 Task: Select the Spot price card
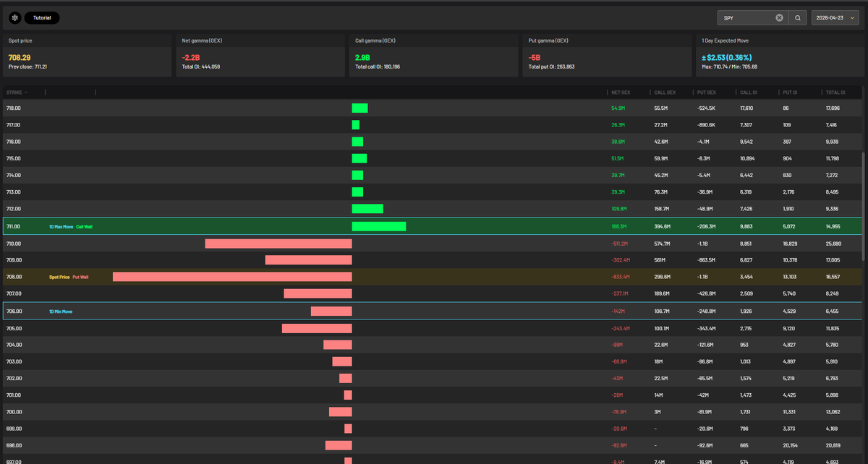(x=87, y=56)
